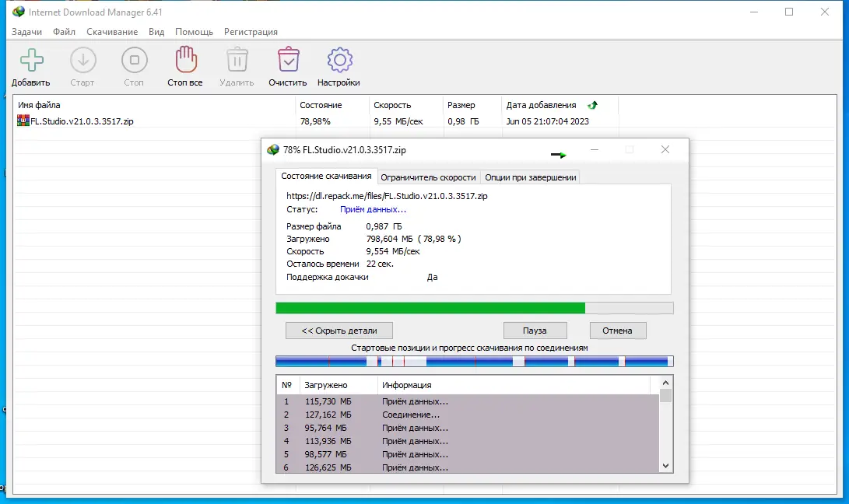Click the Jun 05 21:07:04 2023 date cell
Viewport: 849px width, 504px height.
point(547,121)
